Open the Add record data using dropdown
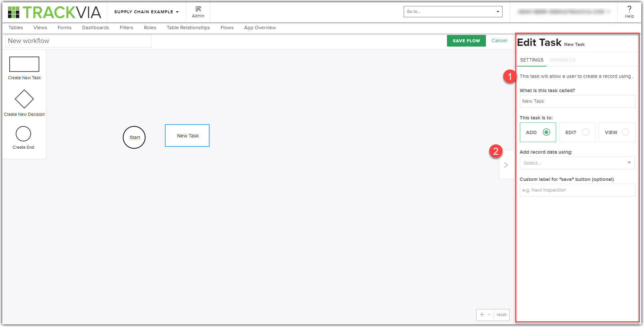Image resolution: width=644 pixels, height=327 pixels. click(577, 163)
